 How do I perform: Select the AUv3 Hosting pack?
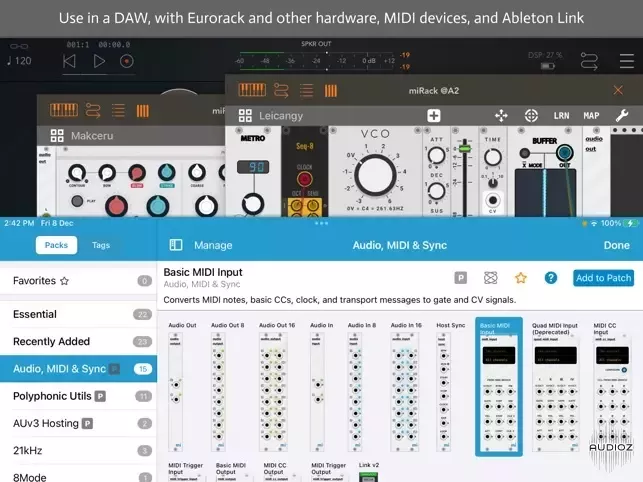[78, 423]
